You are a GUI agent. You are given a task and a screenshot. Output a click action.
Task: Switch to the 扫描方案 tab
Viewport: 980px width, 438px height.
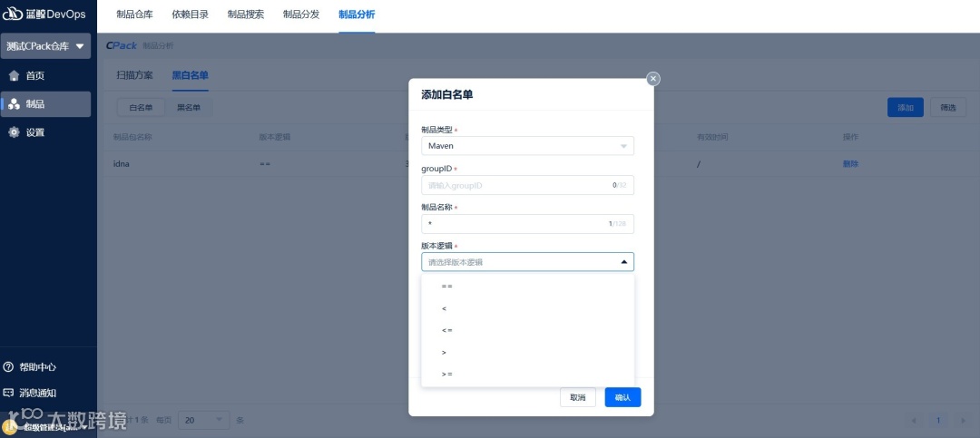[x=134, y=75]
